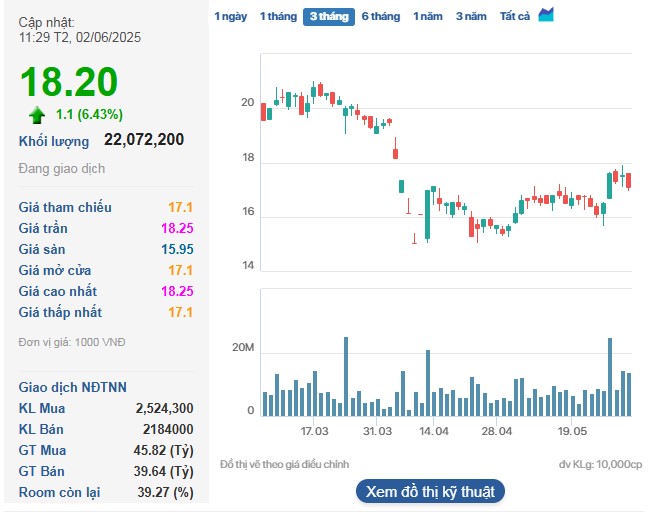The height and width of the screenshot is (522, 672).
Task: Click the 14.04 date on chart axis
Action: (x=433, y=431)
